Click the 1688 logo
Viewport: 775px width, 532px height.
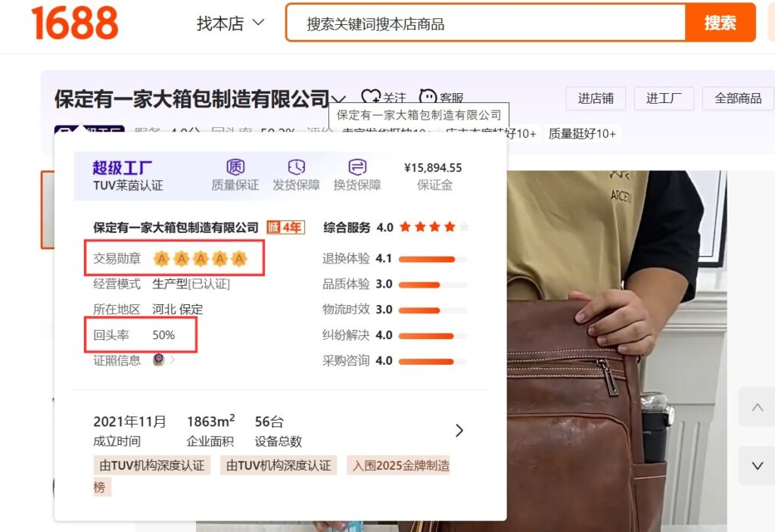pos(75,23)
